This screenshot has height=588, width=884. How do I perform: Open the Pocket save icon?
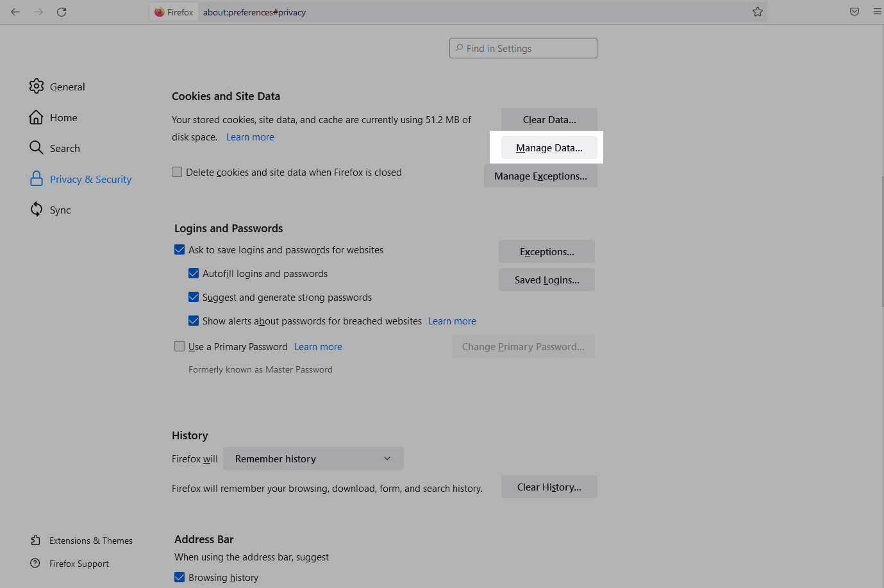[855, 12]
